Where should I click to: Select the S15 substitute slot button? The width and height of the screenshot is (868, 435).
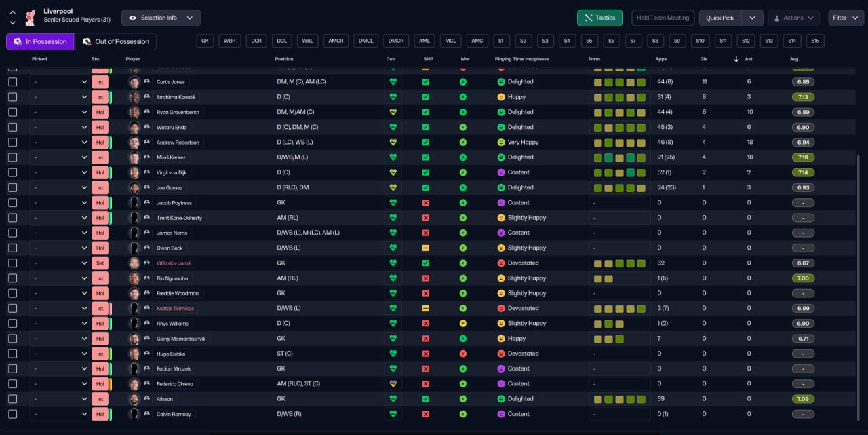click(815, 41)
